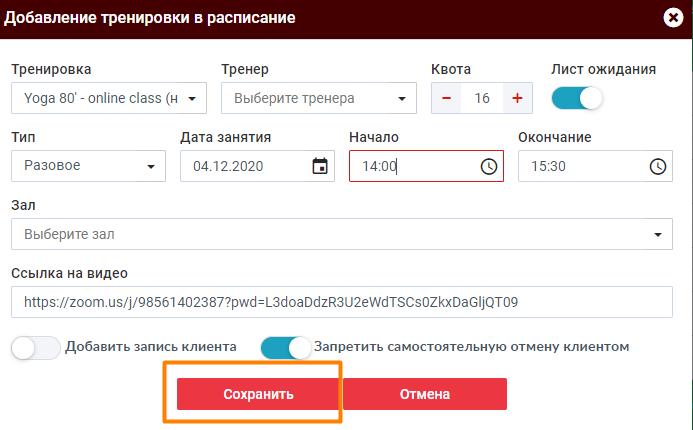This screenshot has height=430, width=693.
Task: Expand the Тренировка dropdown
Action: pos(108,98)
